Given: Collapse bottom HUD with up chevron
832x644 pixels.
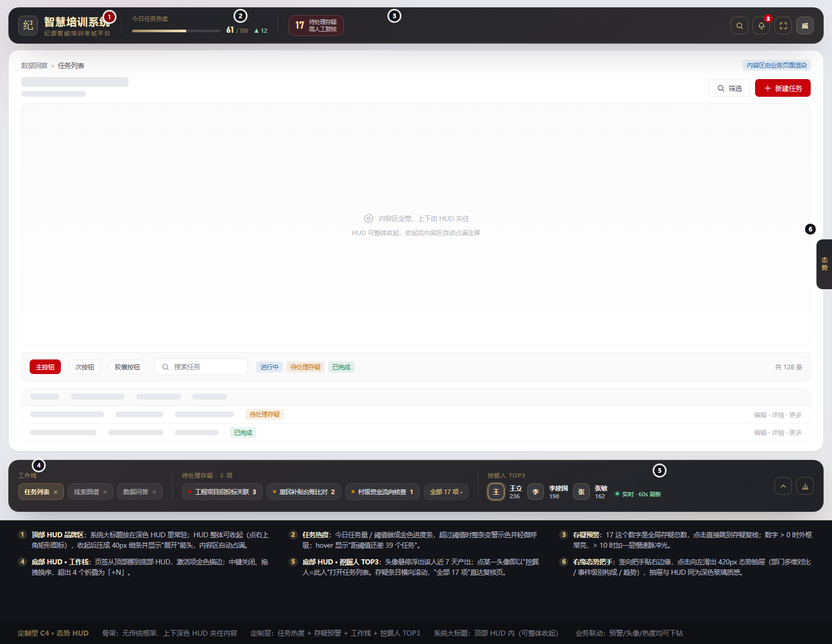Looking at the screenshot, I should pos(783,486).
